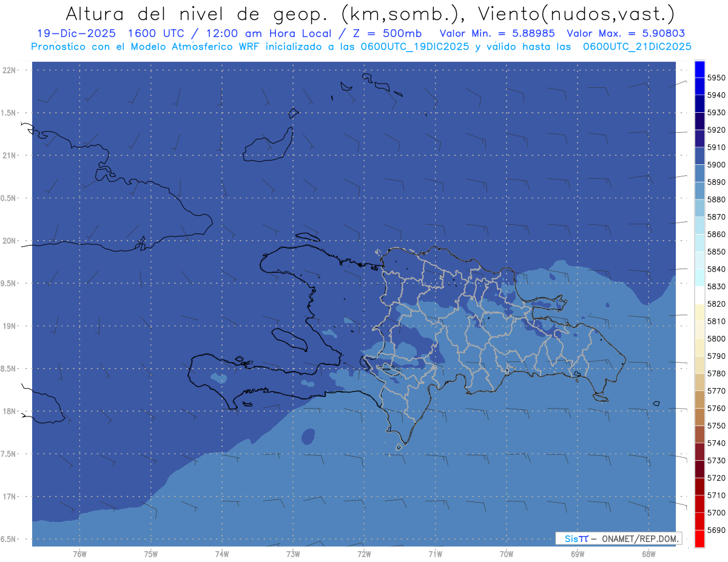Click the '20N' latitude label

[10, 241]
